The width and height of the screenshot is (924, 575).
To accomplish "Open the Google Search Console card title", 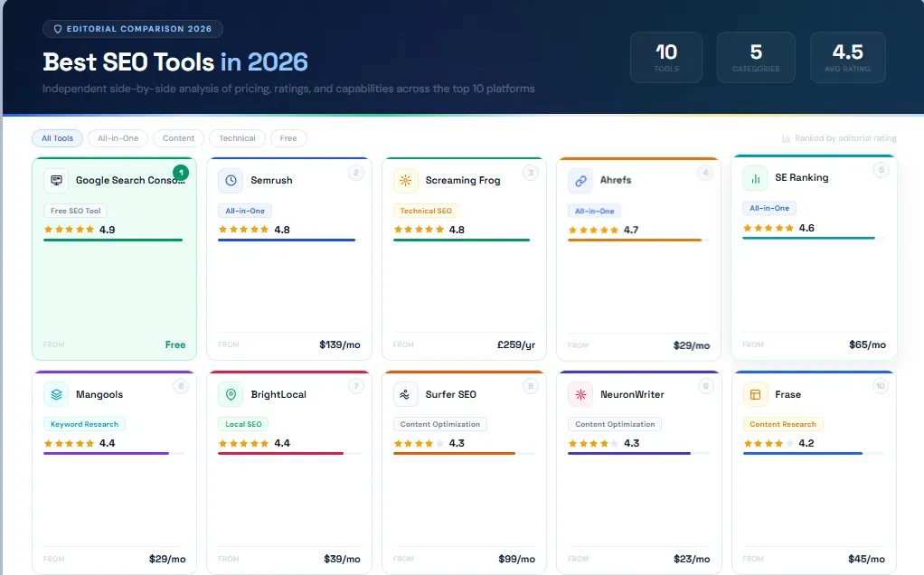I will (130, 180).
